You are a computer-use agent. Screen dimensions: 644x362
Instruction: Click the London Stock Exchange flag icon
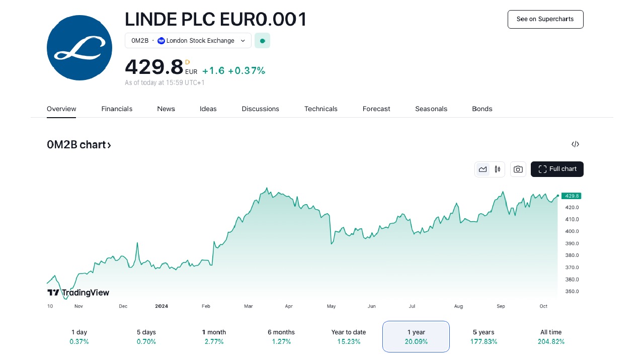tap(161, 41)
